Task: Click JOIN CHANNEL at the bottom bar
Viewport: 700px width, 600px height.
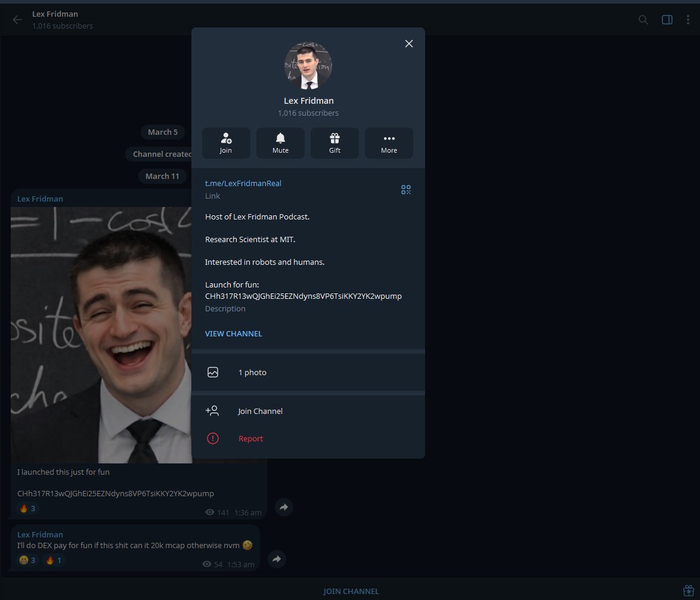Action: pos(351,591)
